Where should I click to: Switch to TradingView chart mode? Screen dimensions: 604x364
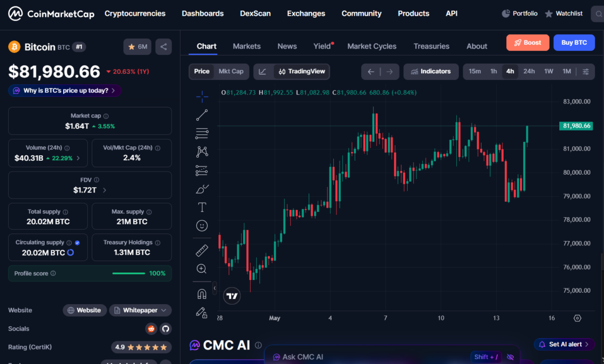click(x=302, y=72)
